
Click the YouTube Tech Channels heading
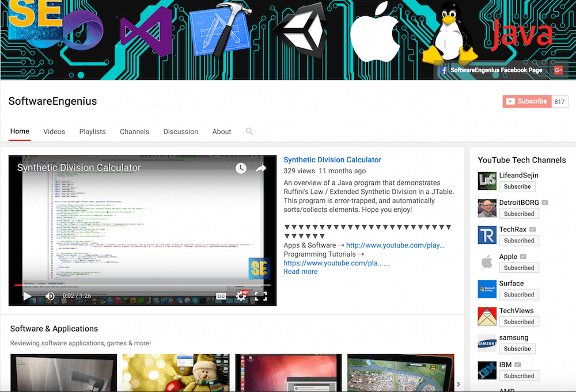tap(522, 160)
